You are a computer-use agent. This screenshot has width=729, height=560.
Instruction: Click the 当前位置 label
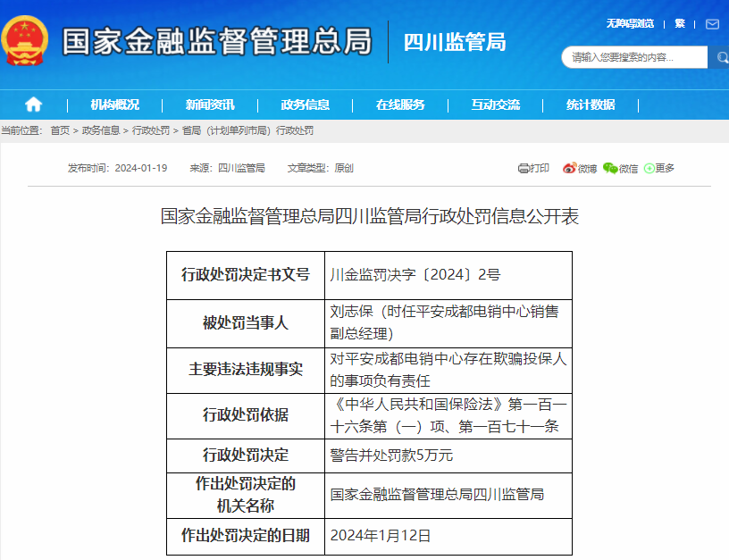(x=21, y=130)
